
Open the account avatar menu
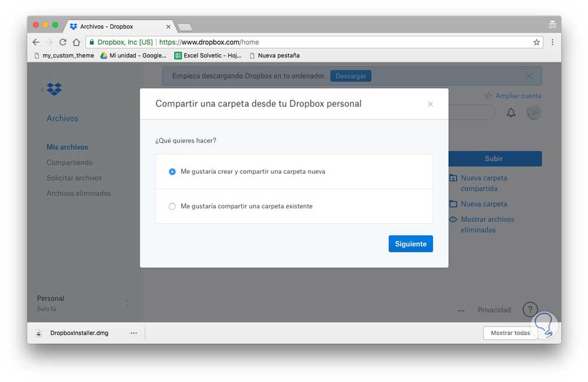(534, 112)
